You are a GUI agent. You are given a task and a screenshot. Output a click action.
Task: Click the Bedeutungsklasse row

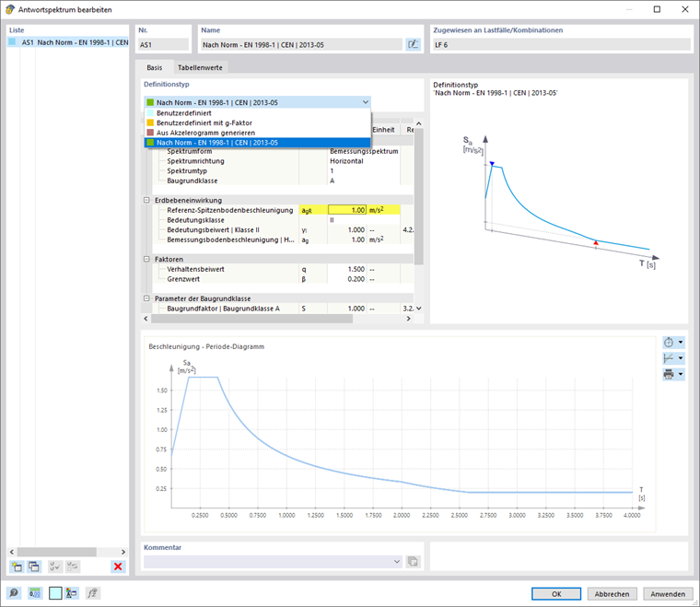[x=283, y=220]
